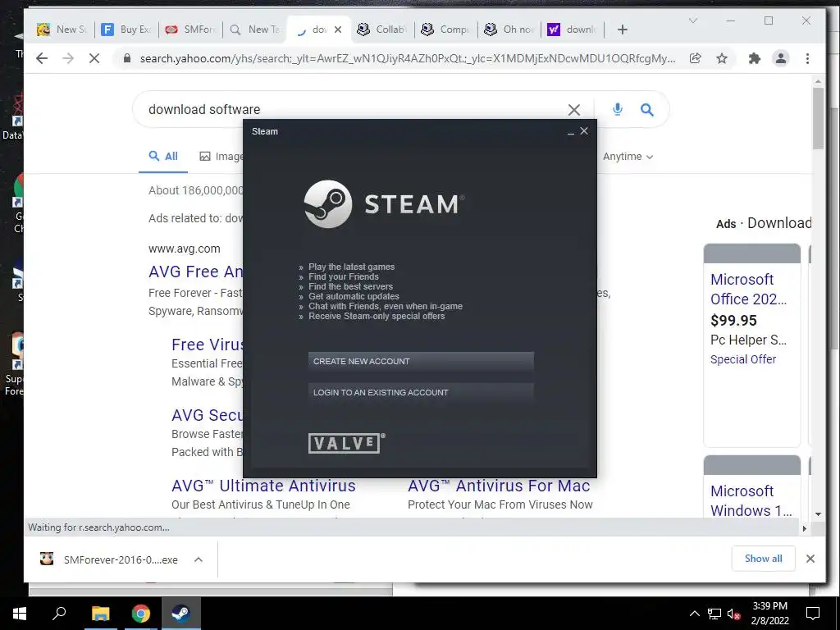Go back in Chrome browser
This screenshot has width=840, height=630.
[x=42, y=58]
